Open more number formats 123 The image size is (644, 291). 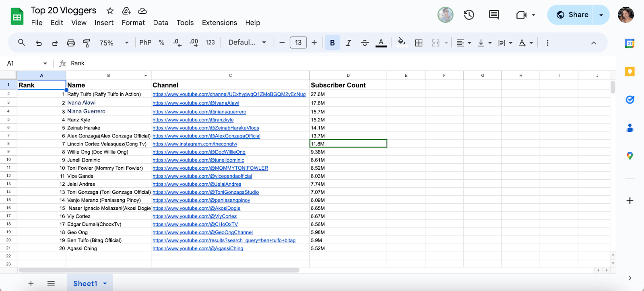click(x=210, y=43)
